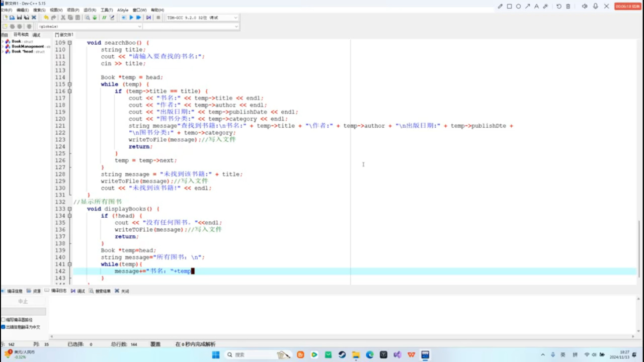
Task: Click the green down-arrow toolbar icon
Action: pyautogui.click(x=95, y=18)
